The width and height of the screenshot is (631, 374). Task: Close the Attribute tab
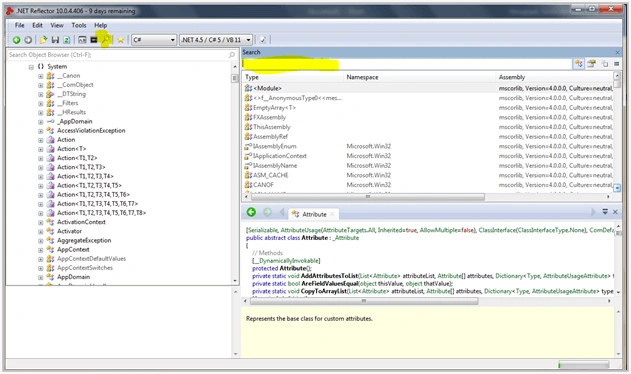(x=332, y=214)
